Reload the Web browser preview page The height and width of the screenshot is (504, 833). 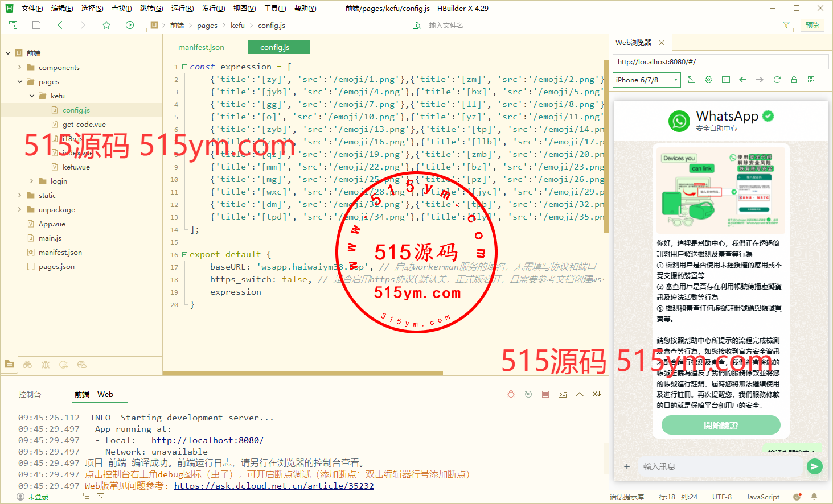click(x=777, y=80)
